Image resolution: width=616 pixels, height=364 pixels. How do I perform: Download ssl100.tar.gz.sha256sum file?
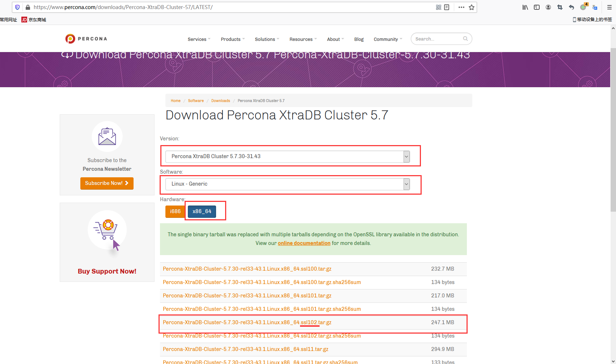pos(262,282)
